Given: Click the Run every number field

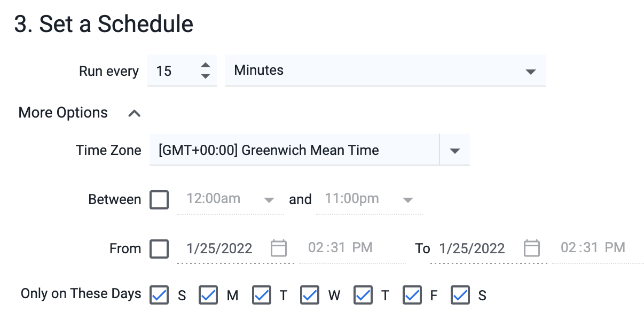Looking at the screenshot, I should 172,71.
